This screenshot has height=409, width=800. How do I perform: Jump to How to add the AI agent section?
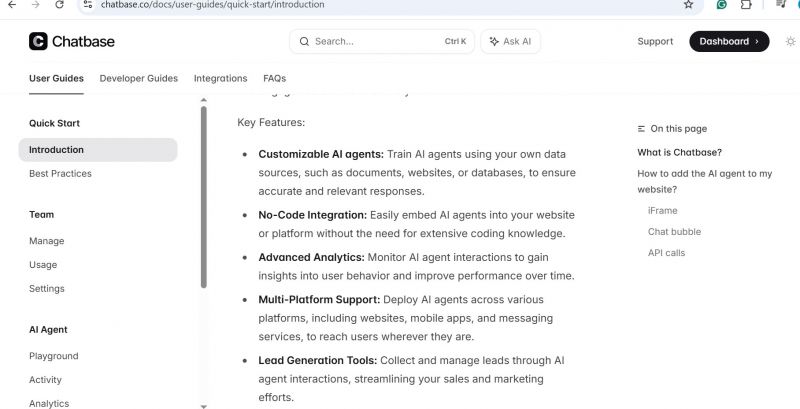pos(705,181)
